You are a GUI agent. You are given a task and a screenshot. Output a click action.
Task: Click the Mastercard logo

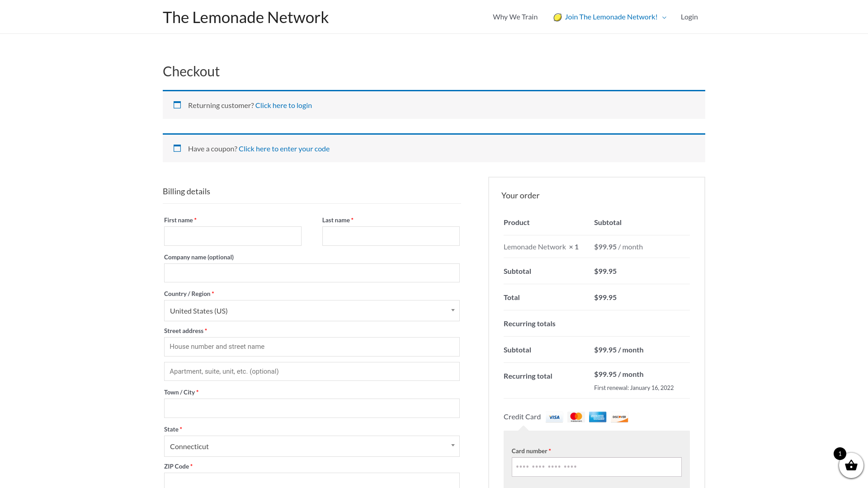576,417
